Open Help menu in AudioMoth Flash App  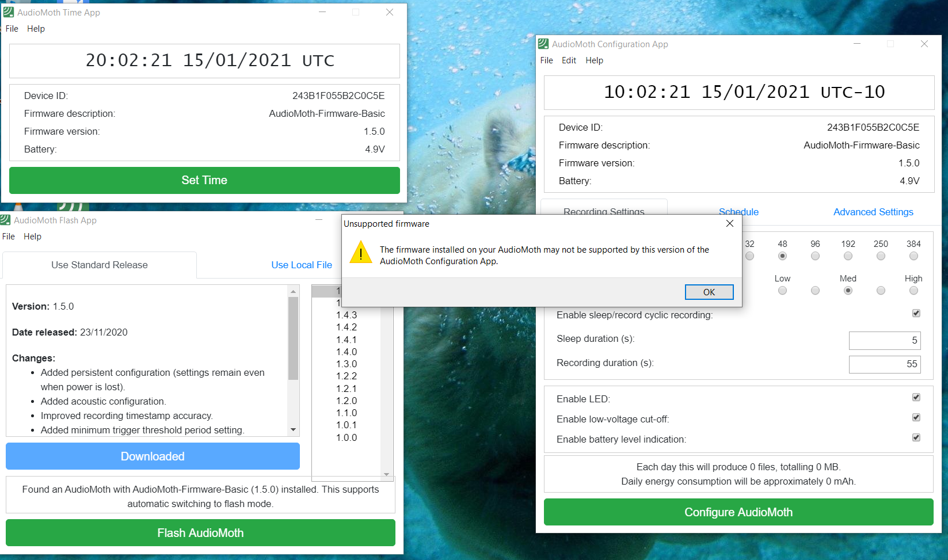(32, 237)
